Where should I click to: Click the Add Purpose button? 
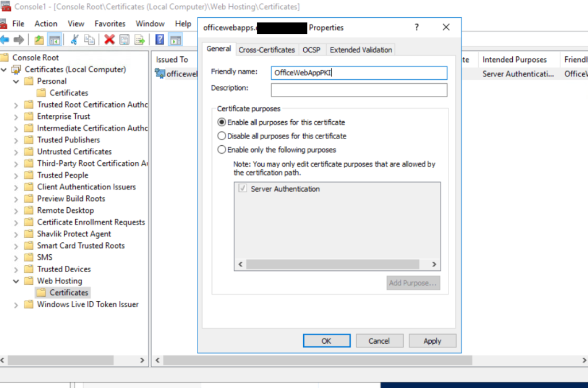click(x=413, y=282)
